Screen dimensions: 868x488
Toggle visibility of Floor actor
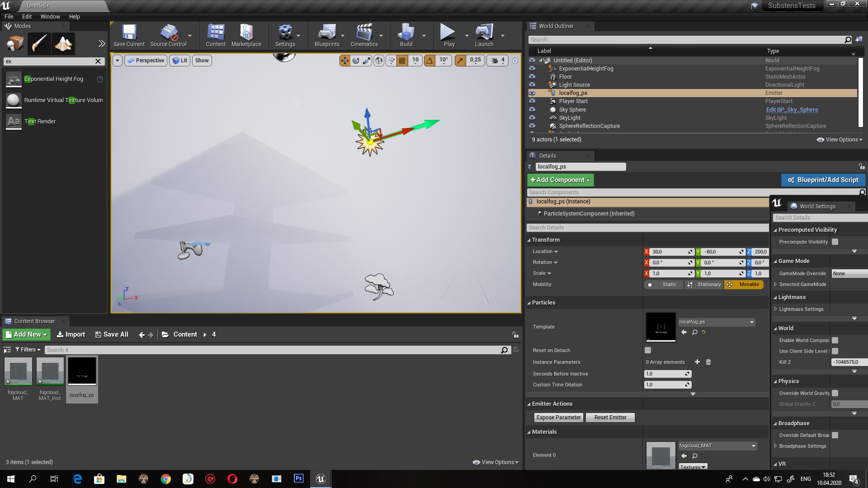point(532,76)
